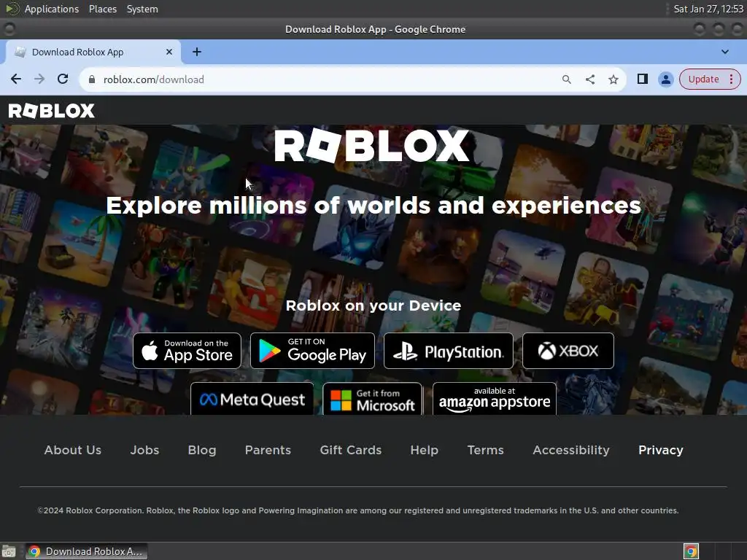The width and height of the screenshot is (747, 560).
Task: Open the Amazon Appstore badge
Action: click(495, 399)
